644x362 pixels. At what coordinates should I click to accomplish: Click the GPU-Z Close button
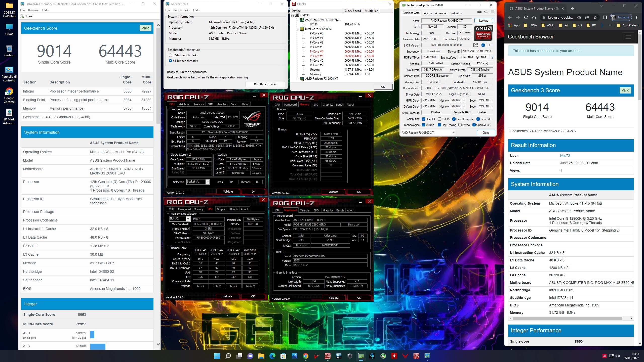pos(486,133)
